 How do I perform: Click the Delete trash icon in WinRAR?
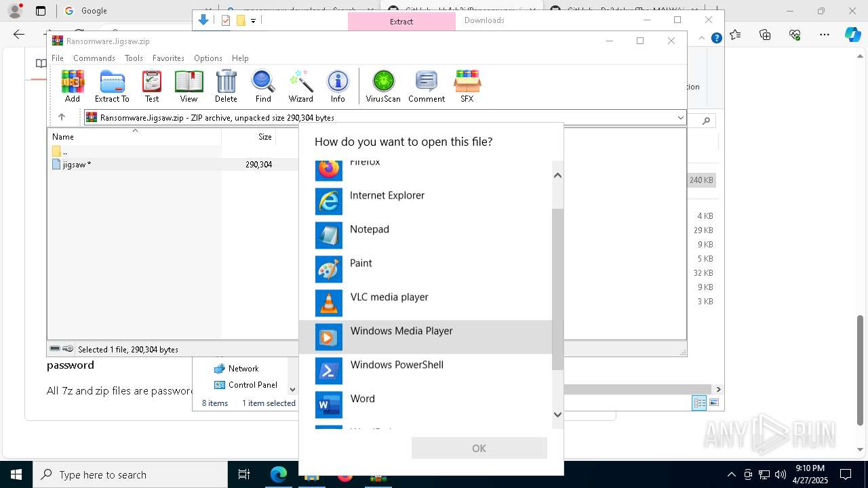click(x=226, y=86)
